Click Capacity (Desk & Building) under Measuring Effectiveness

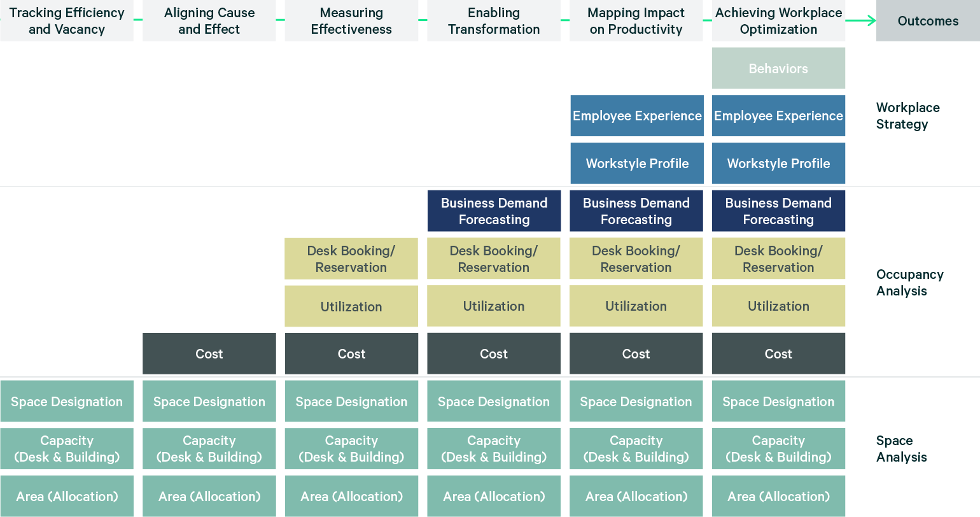[351, 449]
